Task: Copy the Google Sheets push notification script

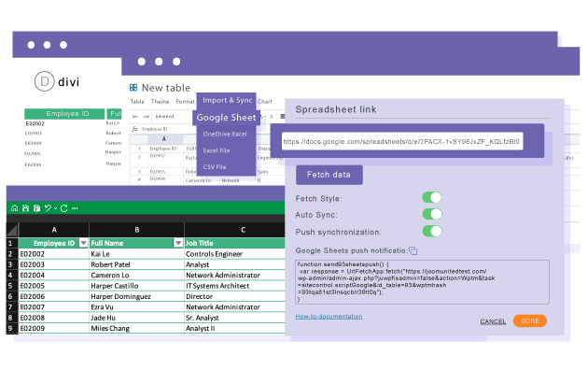Action: coord(413,250)
